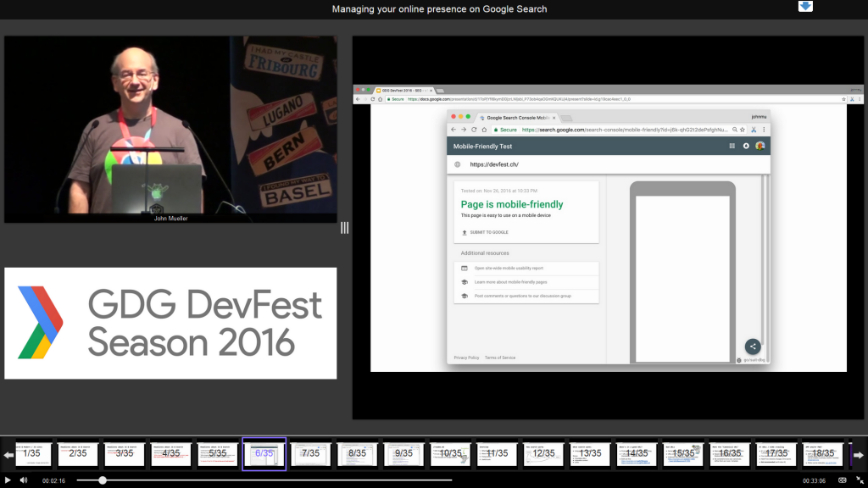Screen dimensions: 868x488
Task: Switch the player to fullscreen
Action: (x=860, y=480)
